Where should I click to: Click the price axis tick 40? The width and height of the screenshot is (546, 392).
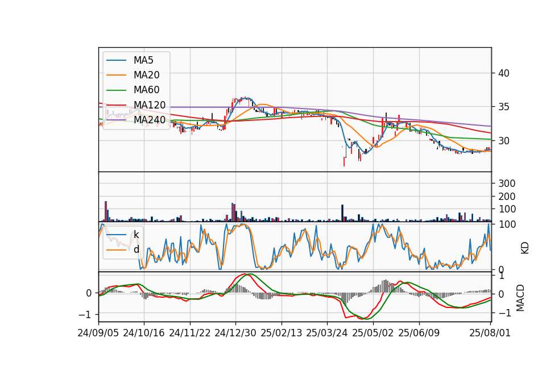[x=504, y=73]
